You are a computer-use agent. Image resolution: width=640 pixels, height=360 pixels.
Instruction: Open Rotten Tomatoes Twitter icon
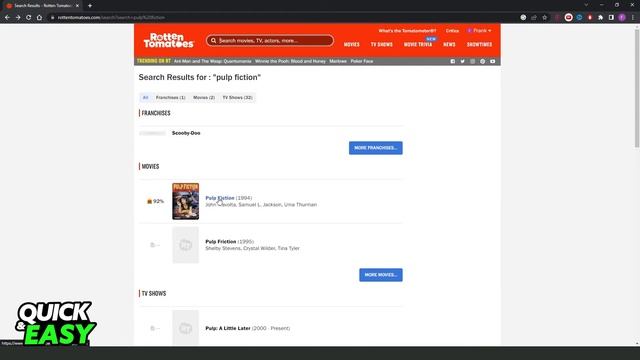tap(462, 61)
